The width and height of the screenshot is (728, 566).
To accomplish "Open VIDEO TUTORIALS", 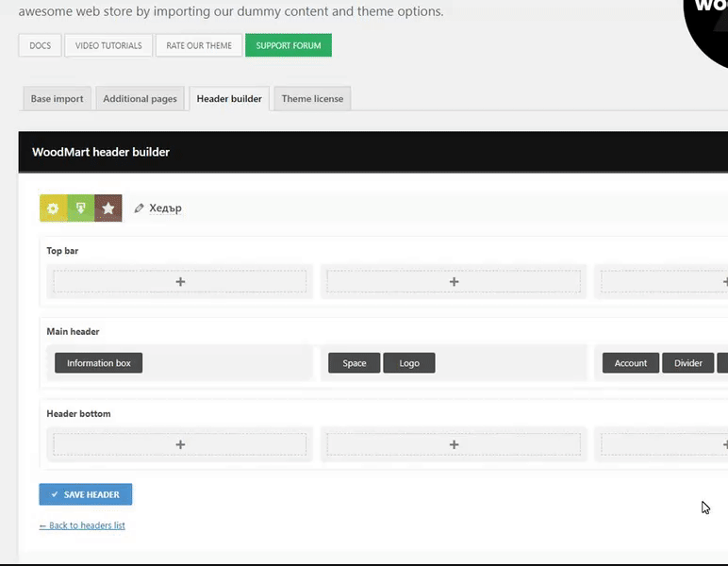I will click(108, 45).
